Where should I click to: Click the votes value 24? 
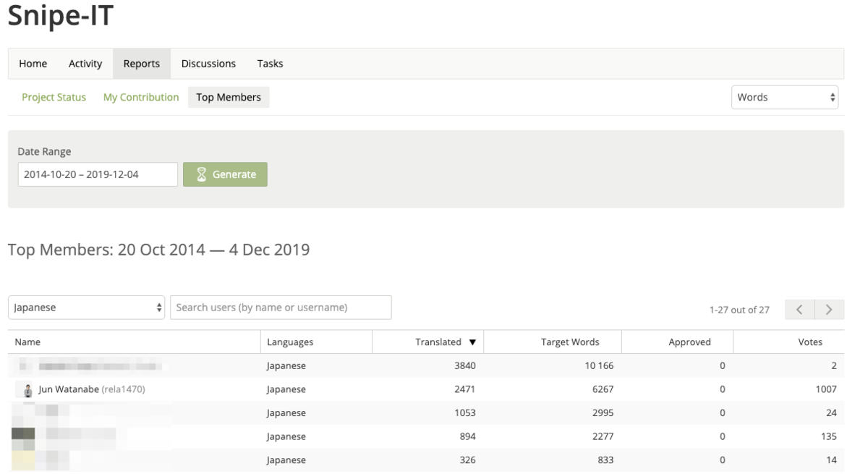[x=831, y=413]
